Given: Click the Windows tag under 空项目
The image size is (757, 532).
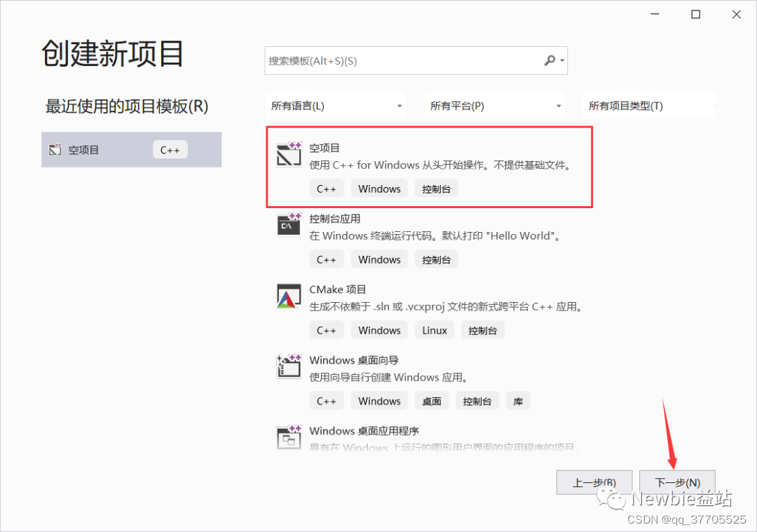Looking at the screenshot, I should [x=379, y=189].
